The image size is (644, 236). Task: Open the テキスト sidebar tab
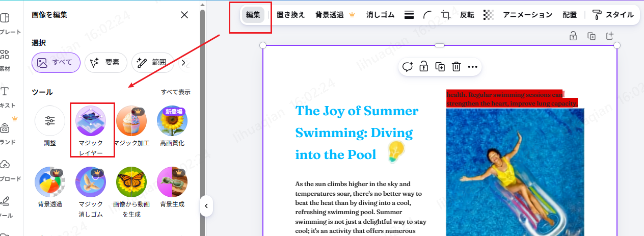pyautogui.click(x=8, y=97)
